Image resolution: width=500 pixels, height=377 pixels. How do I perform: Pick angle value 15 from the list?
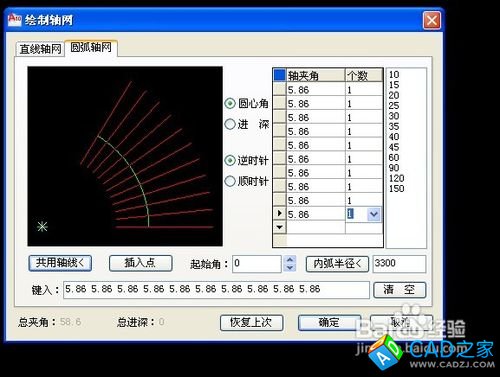pyautogui.click(x=394, y=85)
